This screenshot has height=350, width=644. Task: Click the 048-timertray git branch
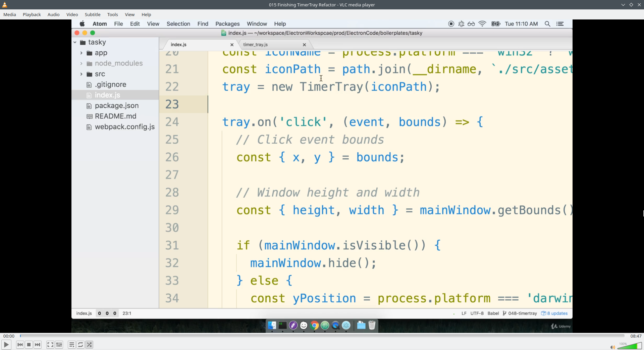tap(520, 313)
